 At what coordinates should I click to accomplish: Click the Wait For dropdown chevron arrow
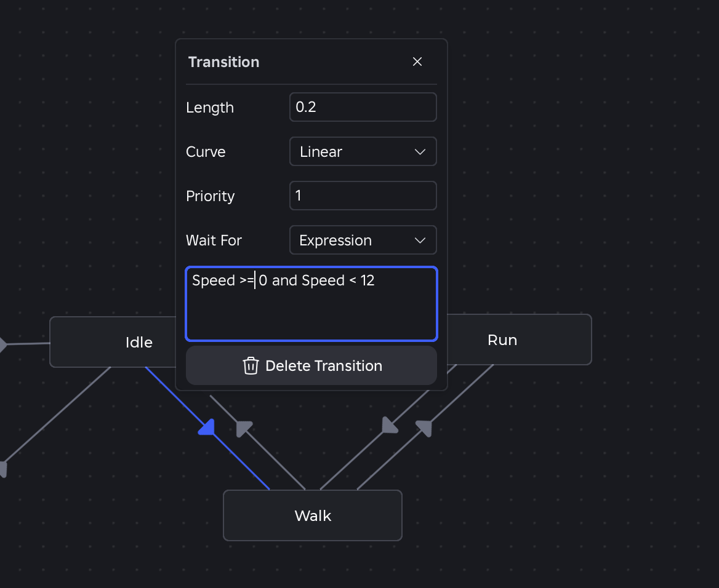(x=420, y=240)
